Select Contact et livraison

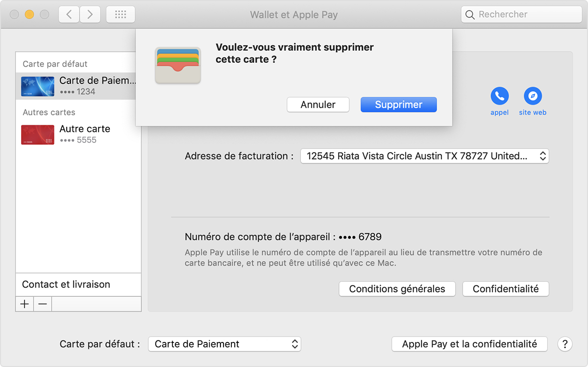click(x=78, y=285)
